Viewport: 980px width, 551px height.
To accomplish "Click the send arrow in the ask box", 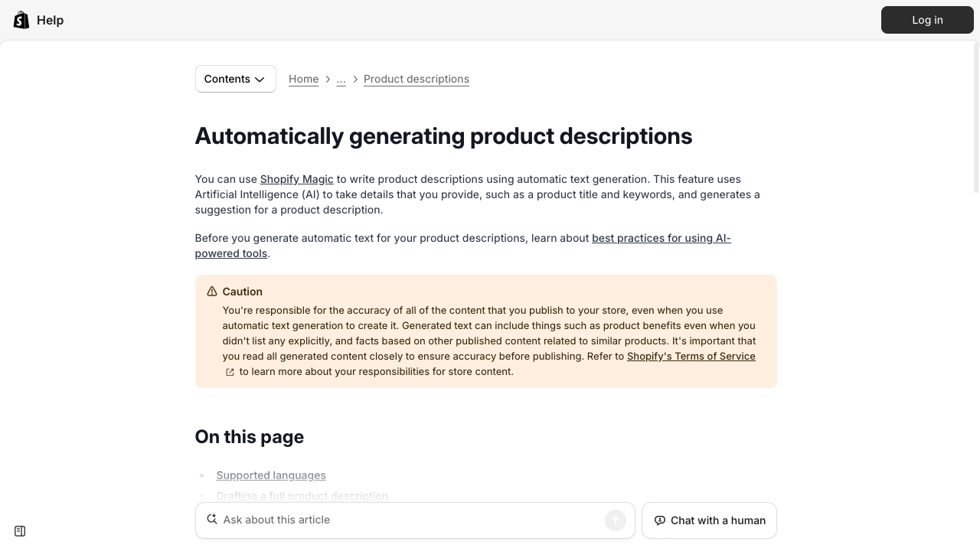I will click(616, 520).
